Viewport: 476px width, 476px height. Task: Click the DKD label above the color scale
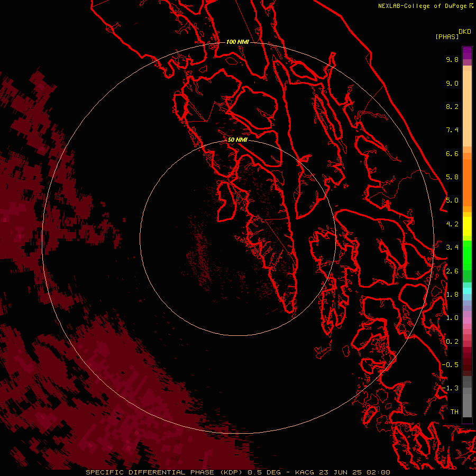click(465, 32)
